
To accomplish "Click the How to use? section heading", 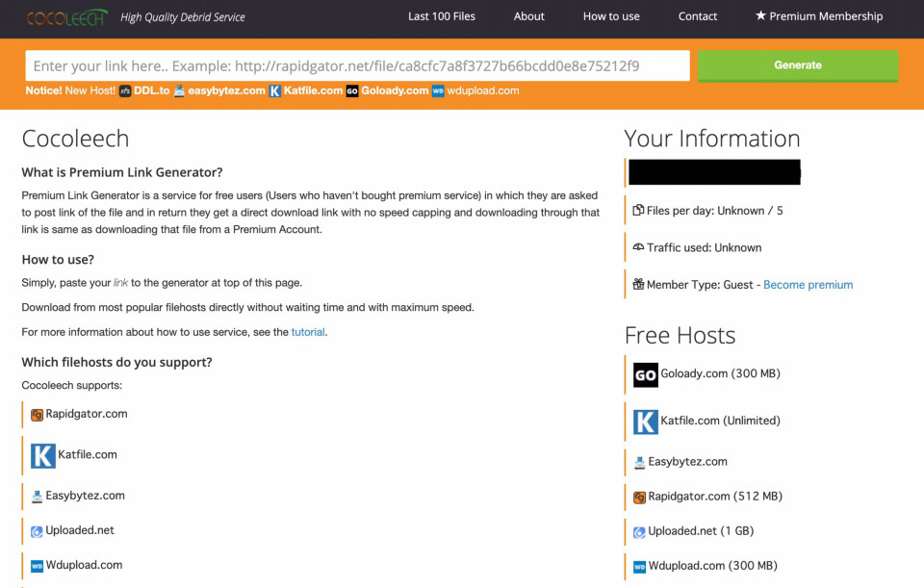I will click(58, 259).
